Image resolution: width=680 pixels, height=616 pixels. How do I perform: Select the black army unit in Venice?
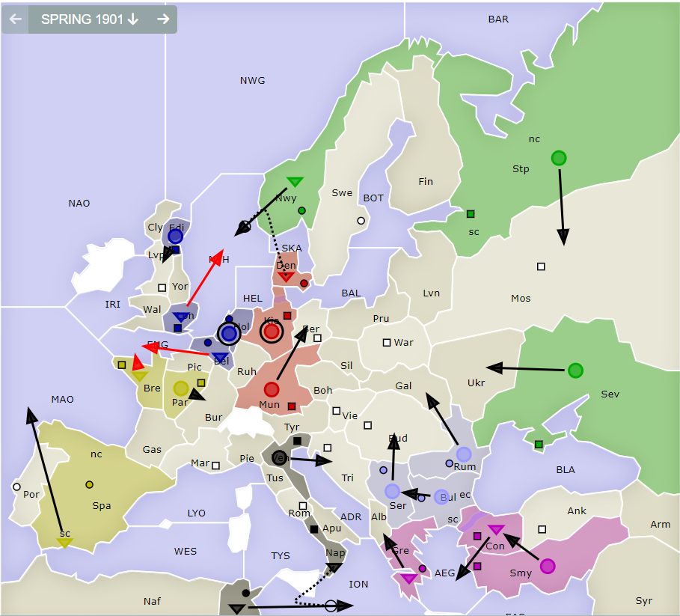[x=280, y=457]
